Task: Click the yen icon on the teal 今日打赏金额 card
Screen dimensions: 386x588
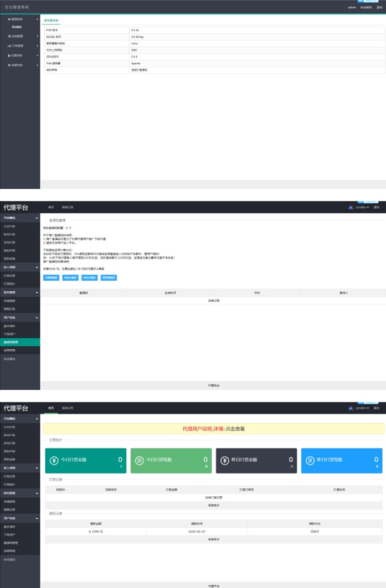Action: tap(54, 461)
